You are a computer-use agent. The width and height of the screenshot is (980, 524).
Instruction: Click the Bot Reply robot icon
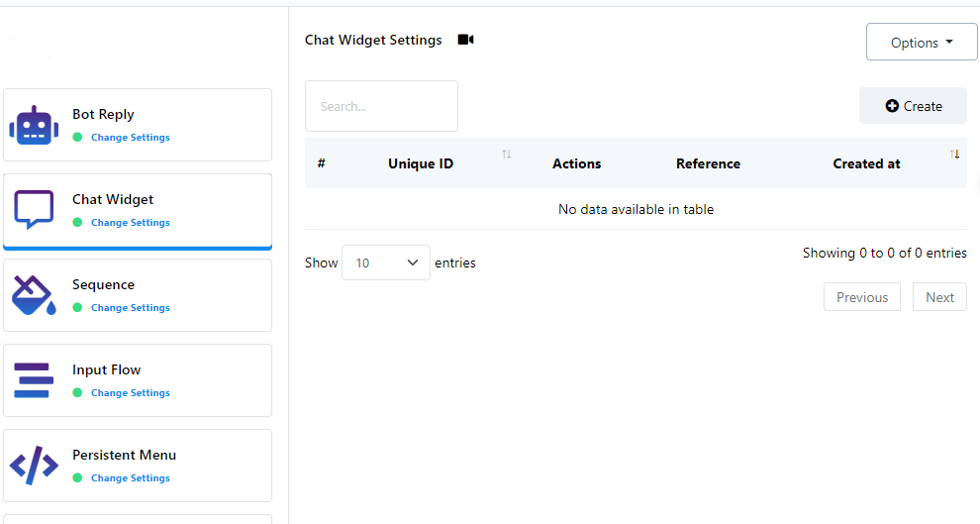[x=34, y=125]
